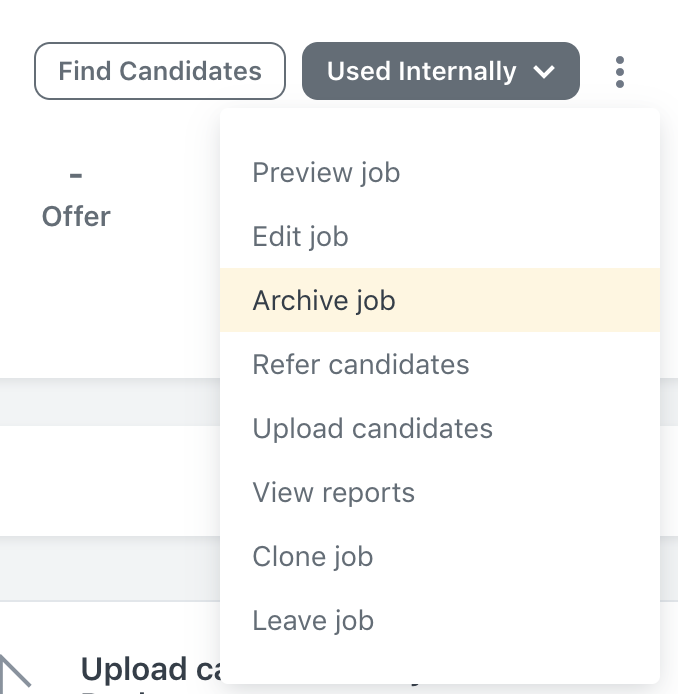The height and width of the screenshot is (694, 678).
Task: Expand the Used Internally status dropdown
Action: click(x=441, y=71)
